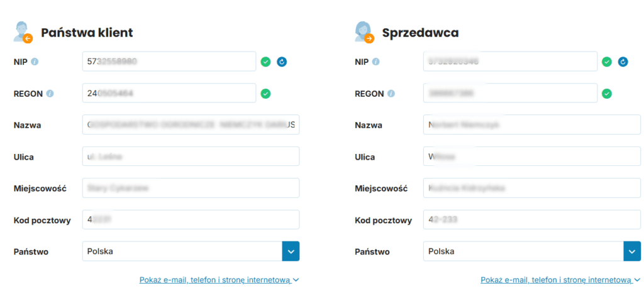
Task: Click the seller NIP input field
Action: (510, 62)
